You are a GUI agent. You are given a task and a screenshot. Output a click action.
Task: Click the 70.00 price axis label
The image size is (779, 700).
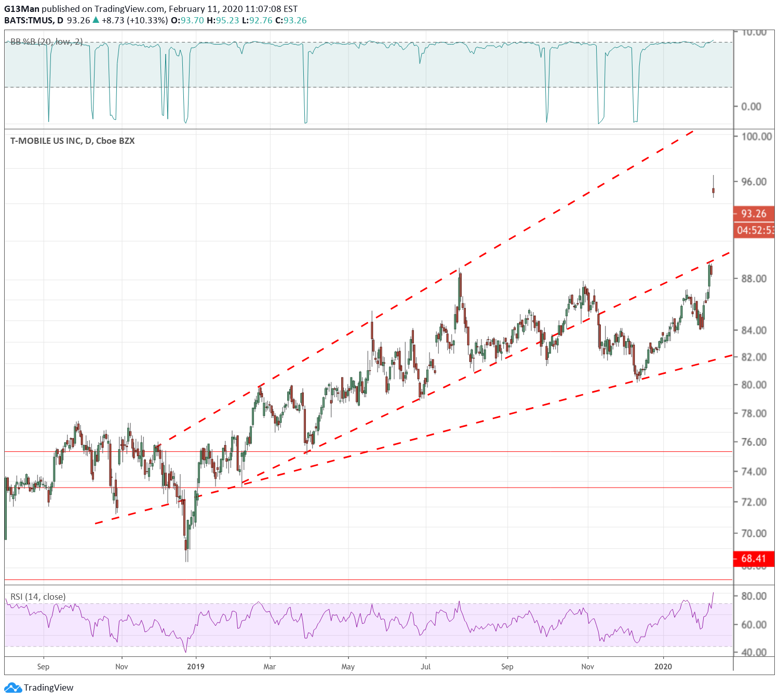(x=754, y=533)
